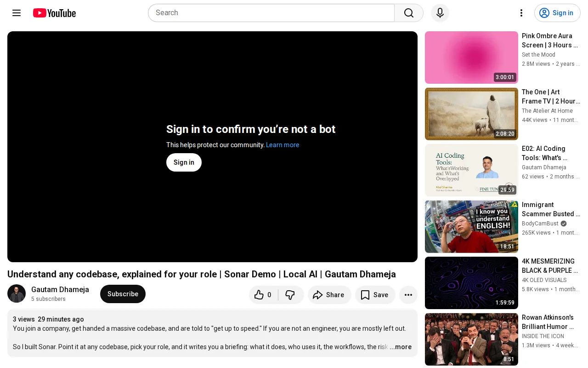Like the video with thumbs up

(264, 295)
